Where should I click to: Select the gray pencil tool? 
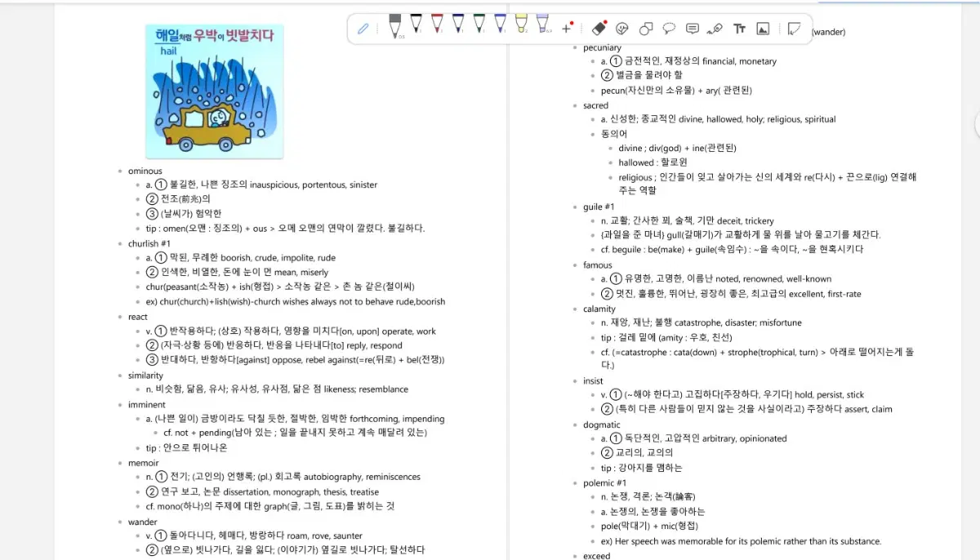(395, 26)
